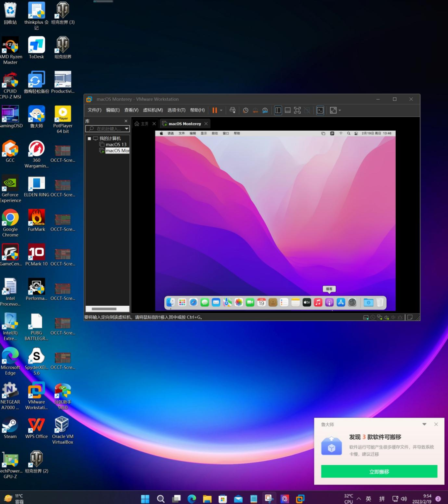Click Spotlight search icon in macOS menu bar

click(x=349, y=134)
